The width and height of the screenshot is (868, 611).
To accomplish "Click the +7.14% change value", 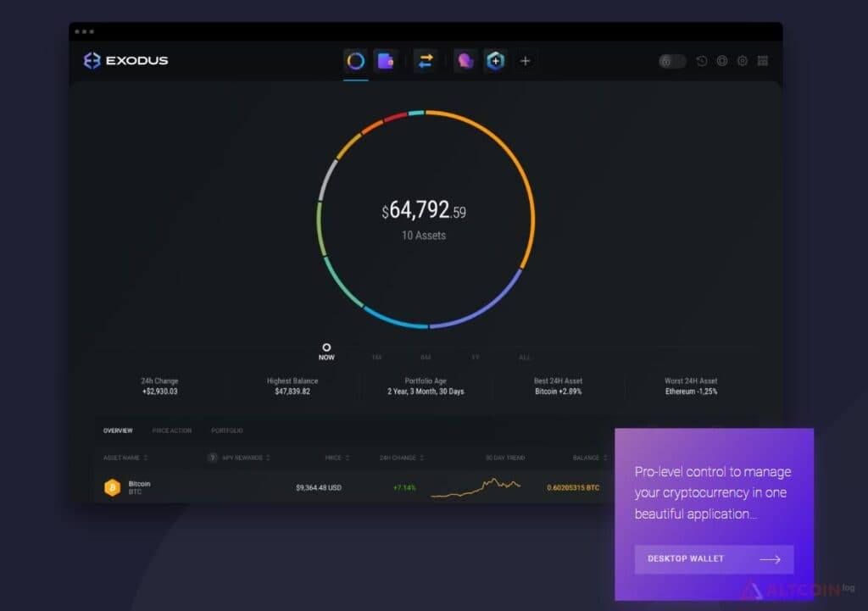I will (404, 487).
